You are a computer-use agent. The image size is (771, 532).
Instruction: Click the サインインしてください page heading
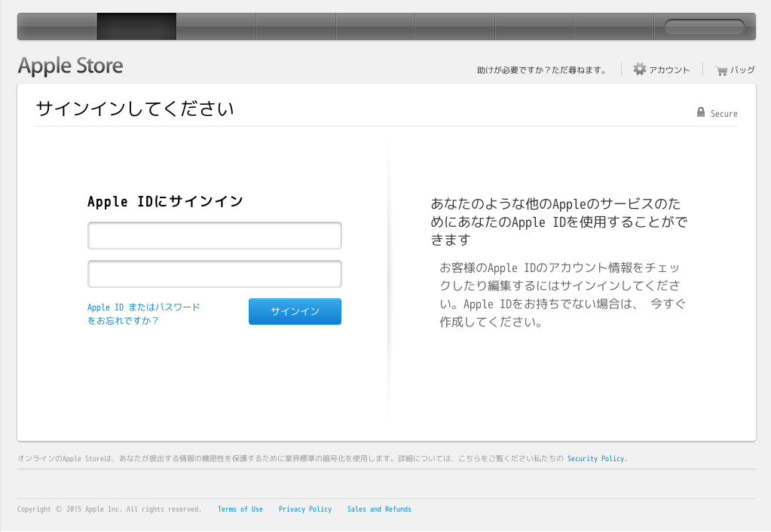click(x=135, y=109)
